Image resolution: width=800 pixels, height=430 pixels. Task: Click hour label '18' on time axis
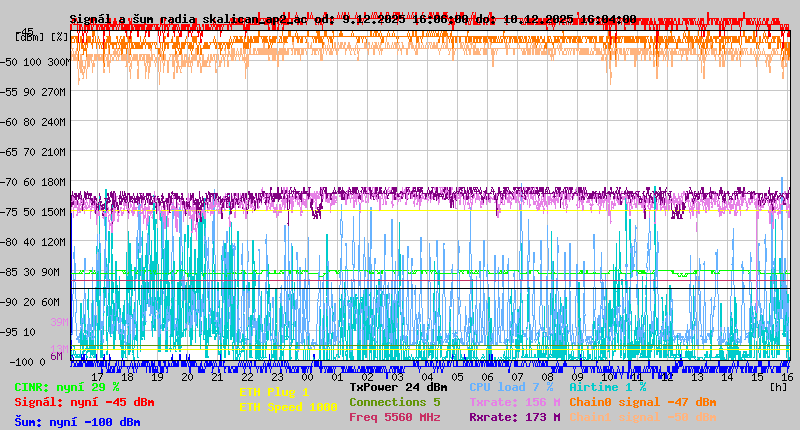click(127, 377)
